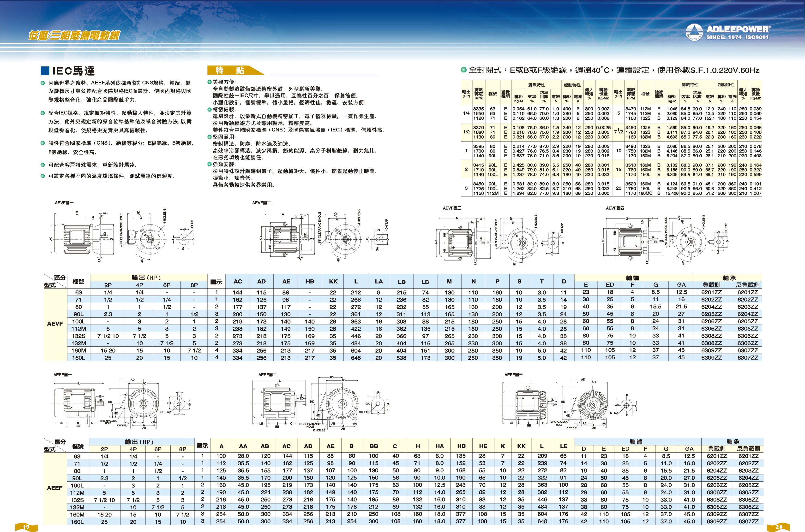Click the page title '低壓/三相感應電動機'
The image size is (805, 532).
[74, 35]
